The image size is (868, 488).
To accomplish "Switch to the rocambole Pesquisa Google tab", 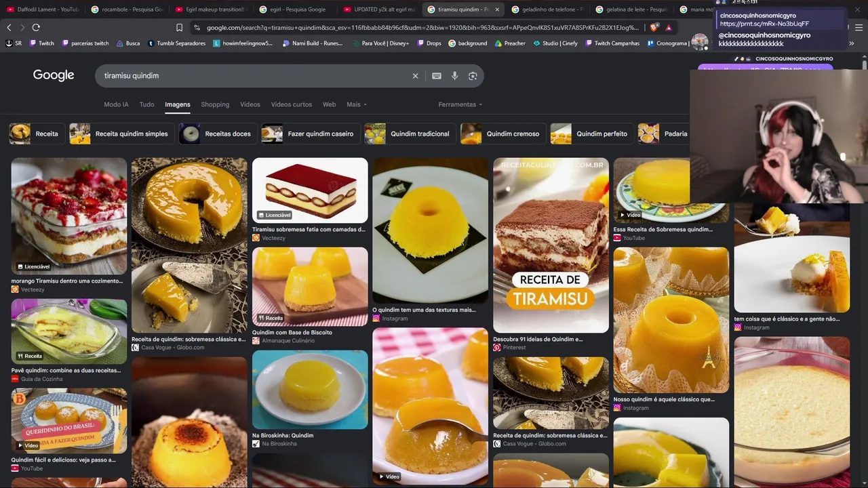I will pos(126,9).
